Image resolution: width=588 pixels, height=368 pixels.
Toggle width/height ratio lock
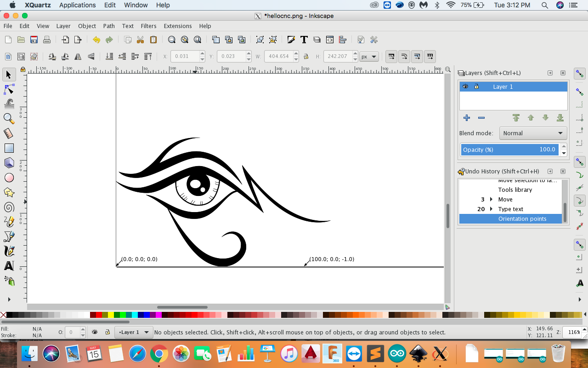click(305, 57)
